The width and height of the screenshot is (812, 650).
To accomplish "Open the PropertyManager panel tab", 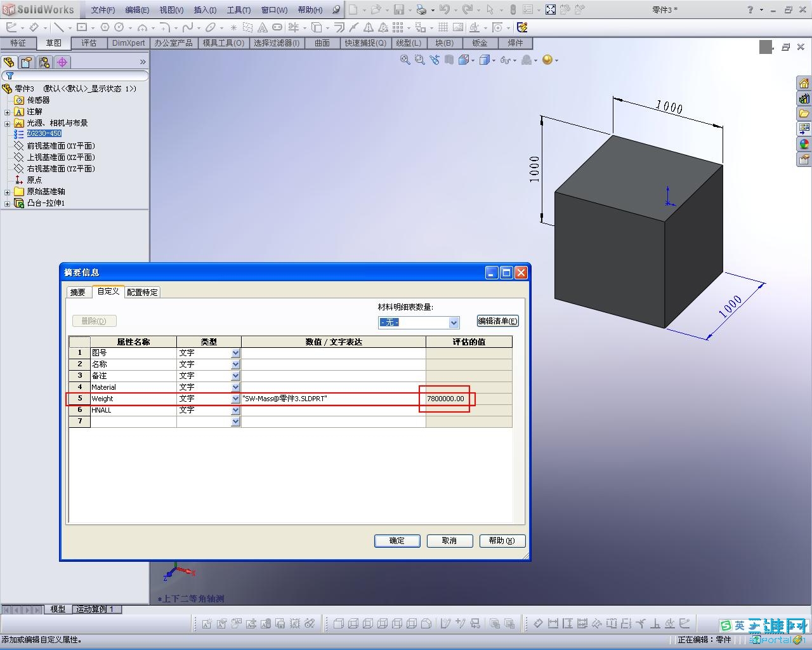I will point(27,62).
